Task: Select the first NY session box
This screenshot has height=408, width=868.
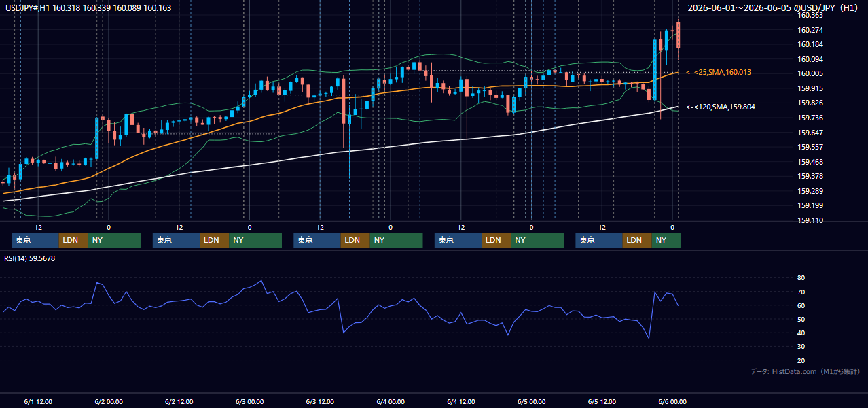Action: [x=114, y=240]
